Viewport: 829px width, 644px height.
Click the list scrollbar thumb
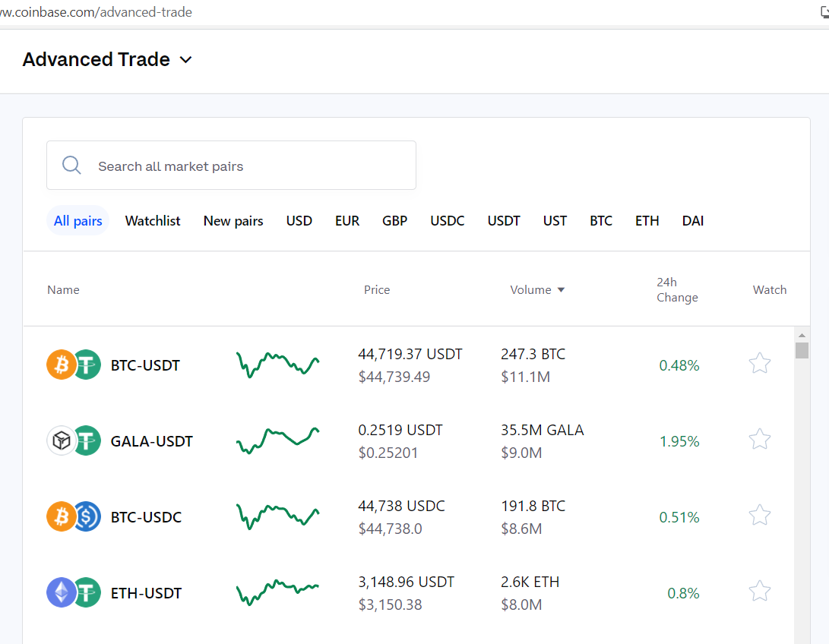pyautogui.click(x=802, y=350)
